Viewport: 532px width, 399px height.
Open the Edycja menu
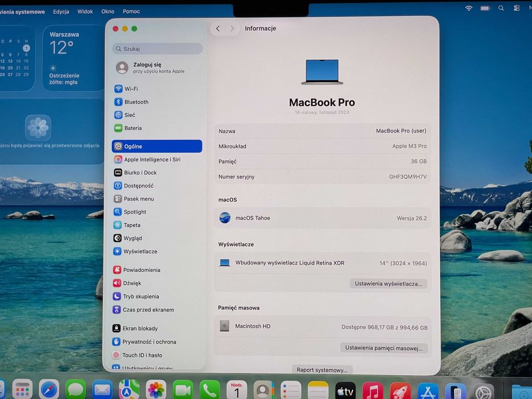tap(61, 11)
